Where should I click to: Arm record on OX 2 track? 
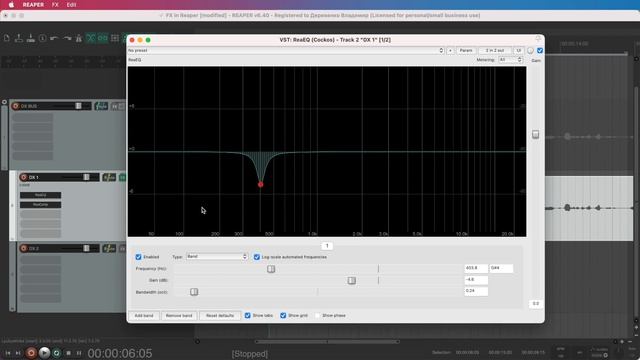pyautogui.click(x=23, y=248)
